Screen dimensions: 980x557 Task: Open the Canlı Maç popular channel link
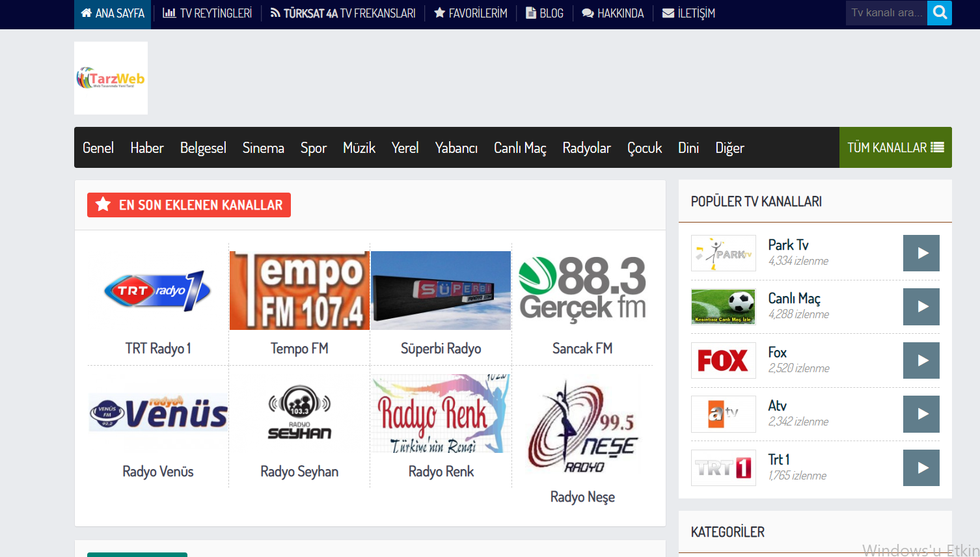(794, 299)
